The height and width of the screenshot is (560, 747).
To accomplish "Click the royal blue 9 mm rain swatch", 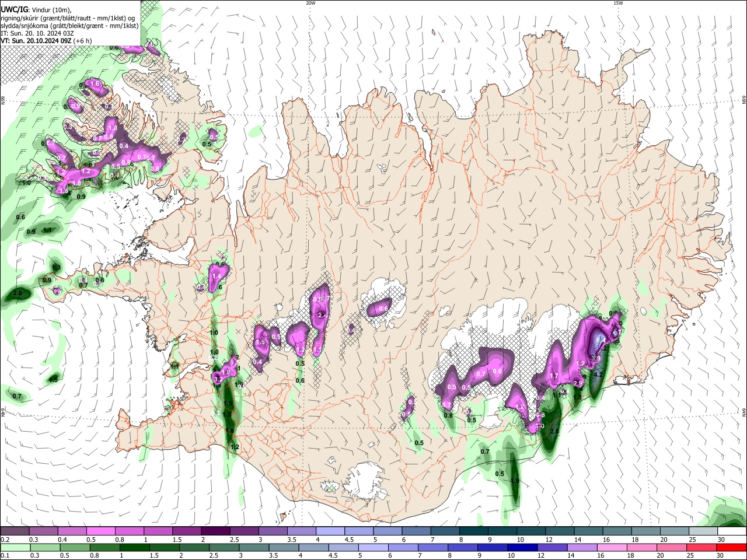I will click(x=493, y=547).
